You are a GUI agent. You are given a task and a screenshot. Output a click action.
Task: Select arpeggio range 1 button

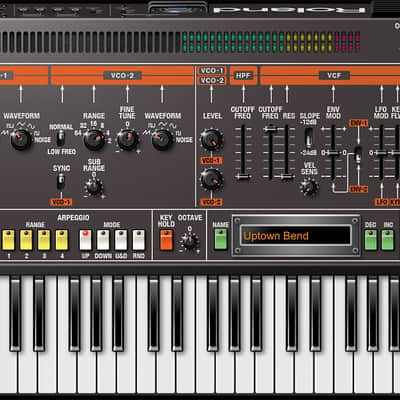[9, 240]
